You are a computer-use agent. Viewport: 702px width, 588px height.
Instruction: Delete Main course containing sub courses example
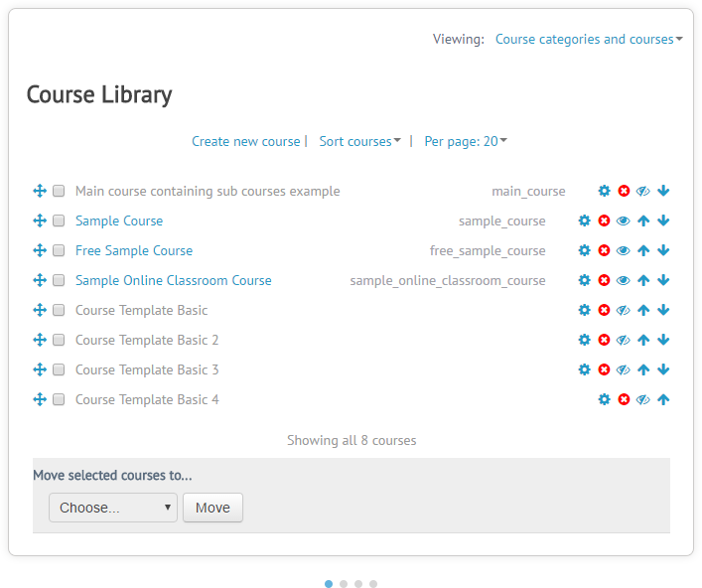(x=624, y=192)
